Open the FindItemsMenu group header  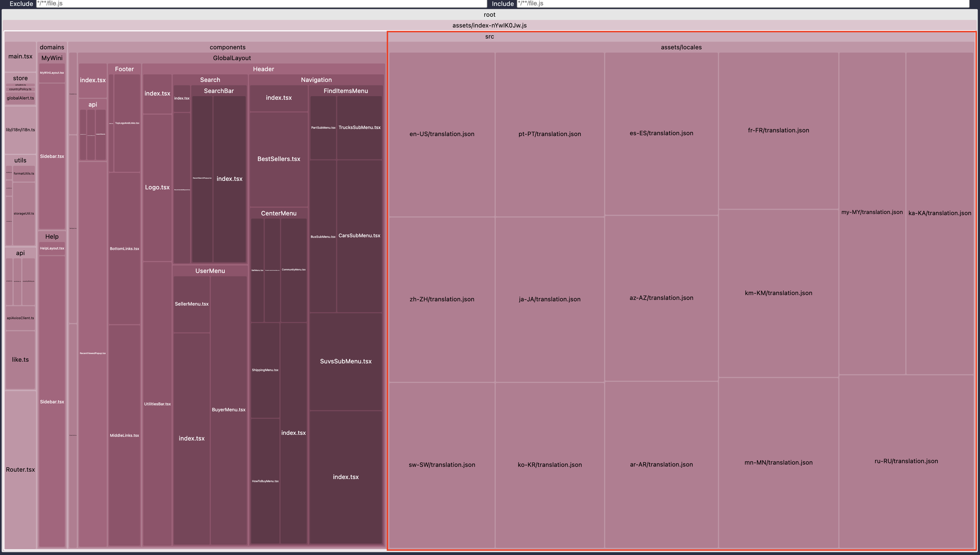[346, 91]
